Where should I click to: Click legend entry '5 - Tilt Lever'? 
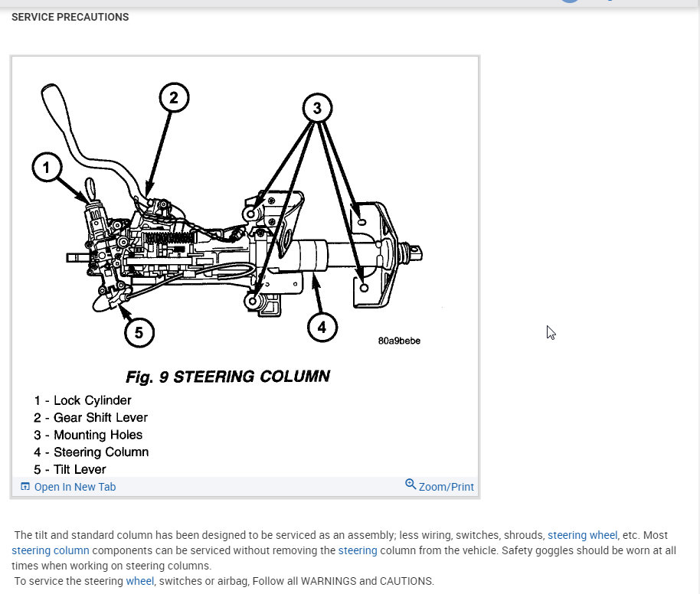pos(70,469)
